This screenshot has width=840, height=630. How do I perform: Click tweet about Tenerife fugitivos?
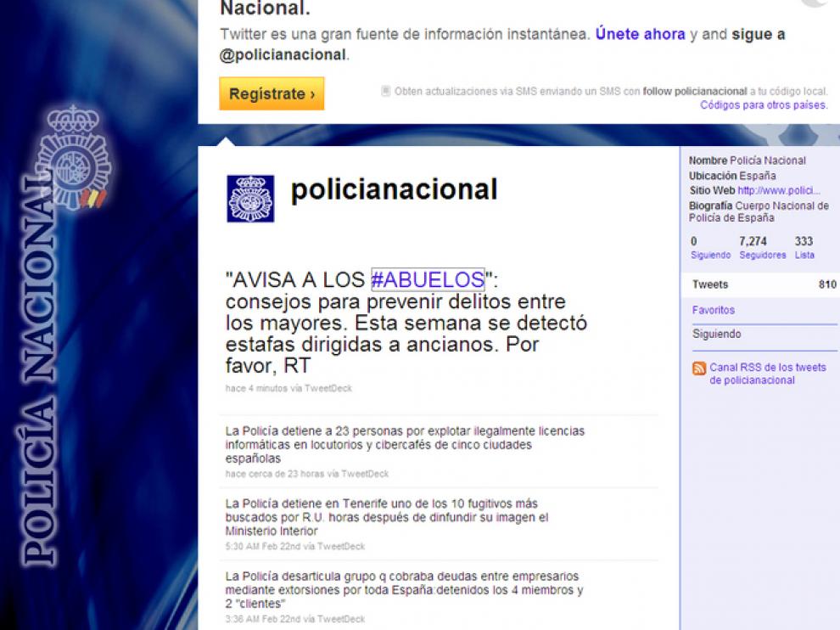(387, 517)
